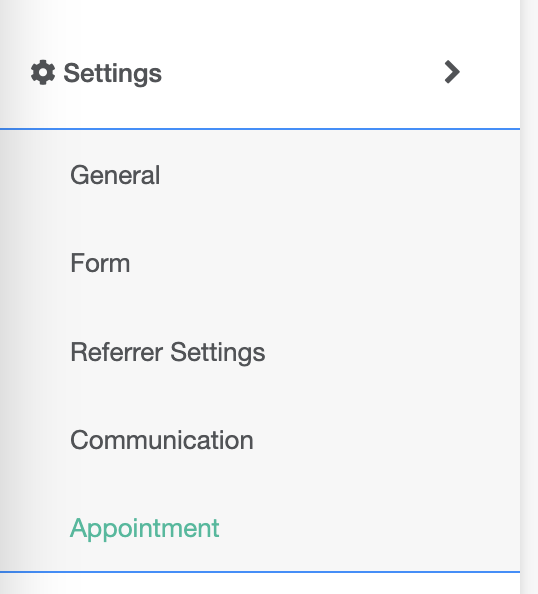
Task: Switch to the Form settings page
Action: pyautogui.click(x=100, y=263)
